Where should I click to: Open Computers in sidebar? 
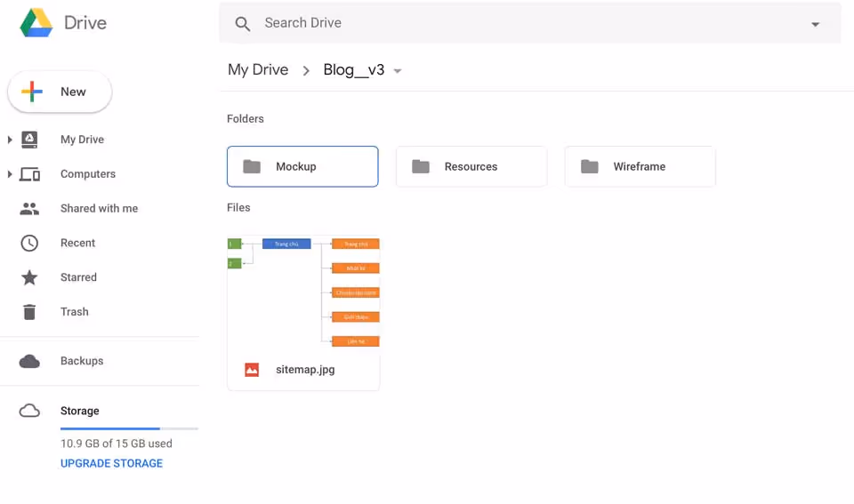(88, 174)
